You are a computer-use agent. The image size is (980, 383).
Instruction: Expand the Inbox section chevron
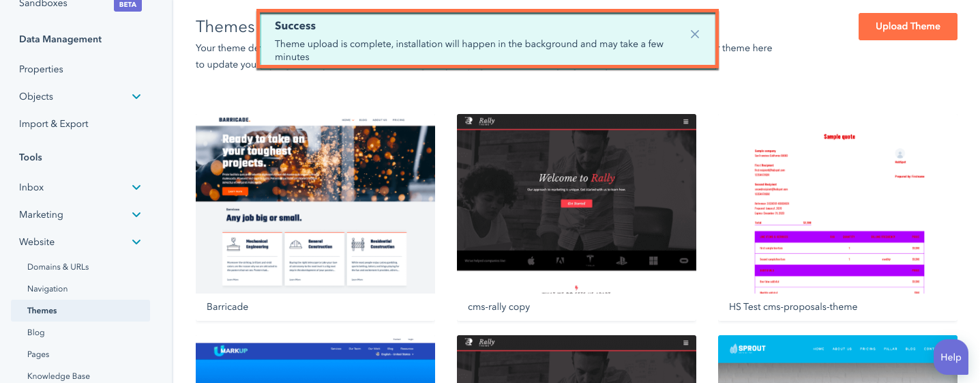click(136, 187)
